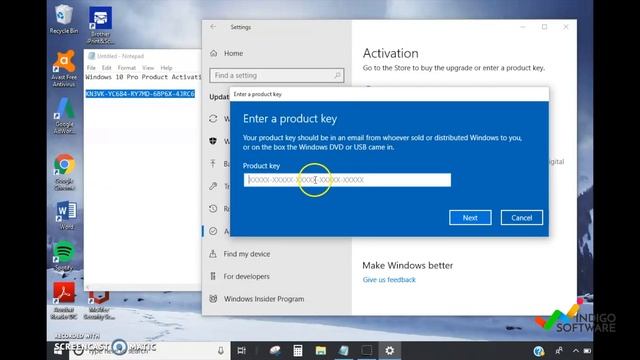Image resolution: width=640 pixels, height=360 pixels.
Task: Open the File menu in Notepad
Action: [x=91, y=68]
